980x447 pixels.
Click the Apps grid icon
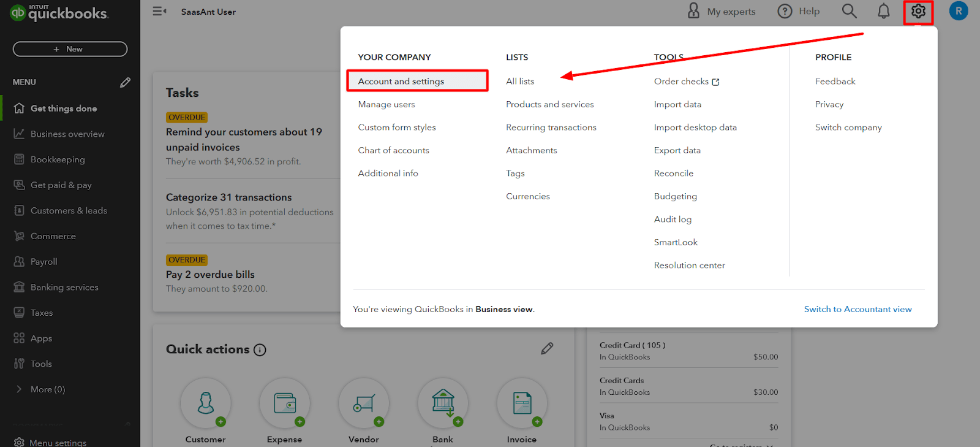[x=19, y=338]
